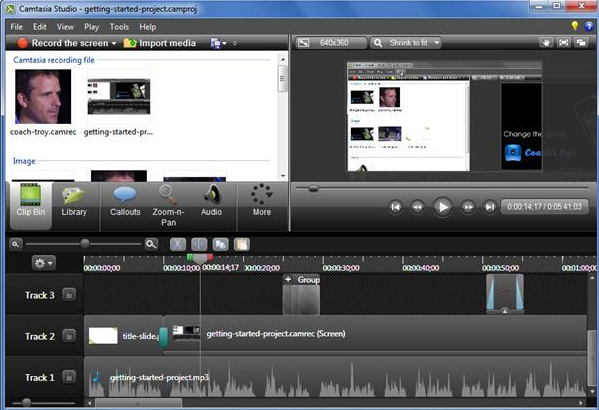
Task: Click the timeline zoom in magnifier
Action: pos(151,244)
